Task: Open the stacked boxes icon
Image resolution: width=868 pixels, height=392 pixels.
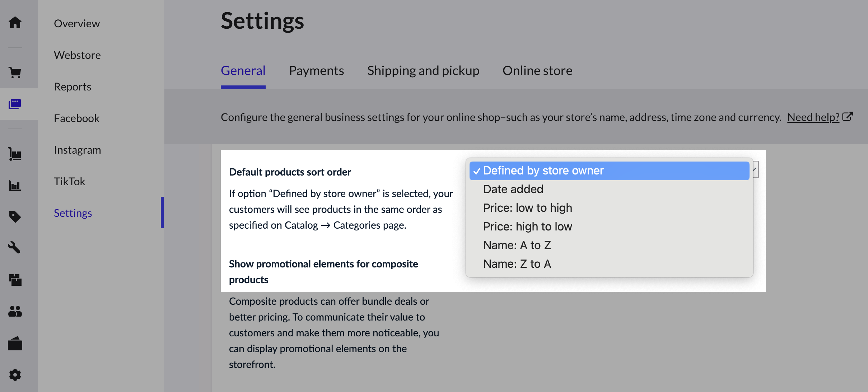Action: click(x=15, y=279)
